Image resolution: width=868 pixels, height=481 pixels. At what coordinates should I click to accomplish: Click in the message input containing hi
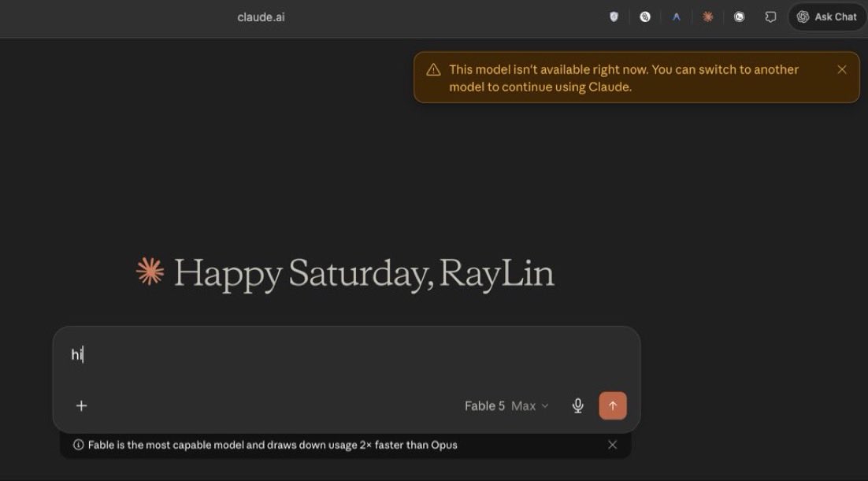[x=346, y=355]
